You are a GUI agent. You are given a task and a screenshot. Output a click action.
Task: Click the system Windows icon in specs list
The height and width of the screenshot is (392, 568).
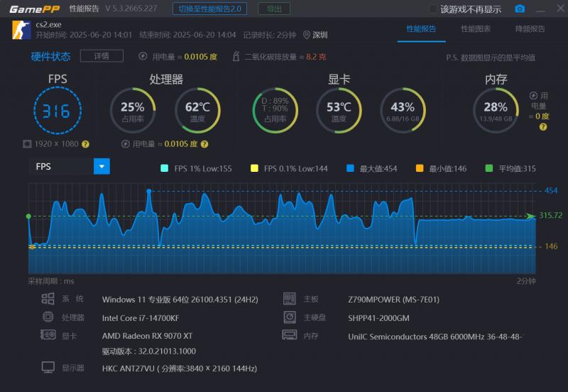coord(48,299)
